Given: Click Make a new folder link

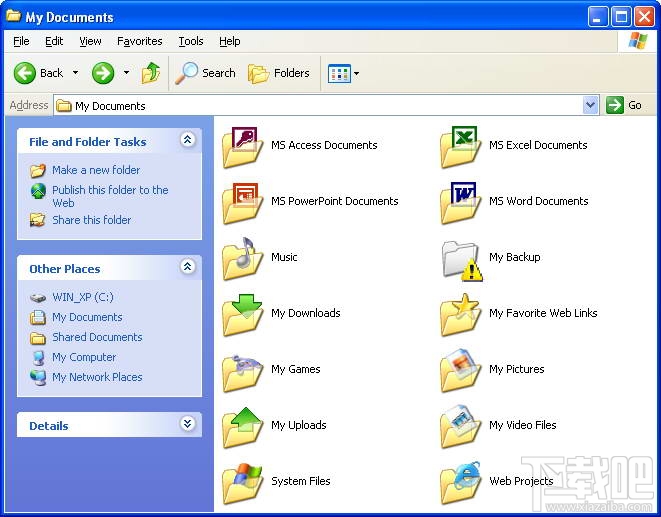Looking at the screenshot, I should pos(96,170).
